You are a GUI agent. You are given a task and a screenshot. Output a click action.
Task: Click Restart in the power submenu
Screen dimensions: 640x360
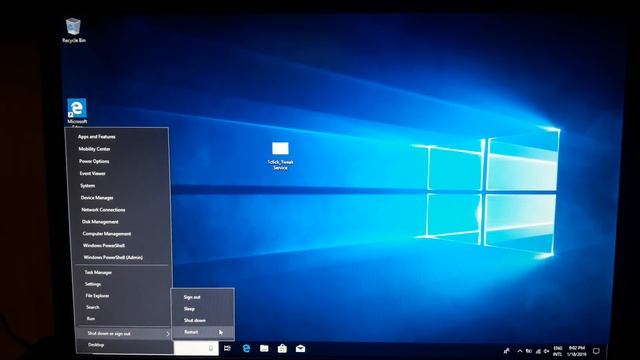click(x=191, y=332)
